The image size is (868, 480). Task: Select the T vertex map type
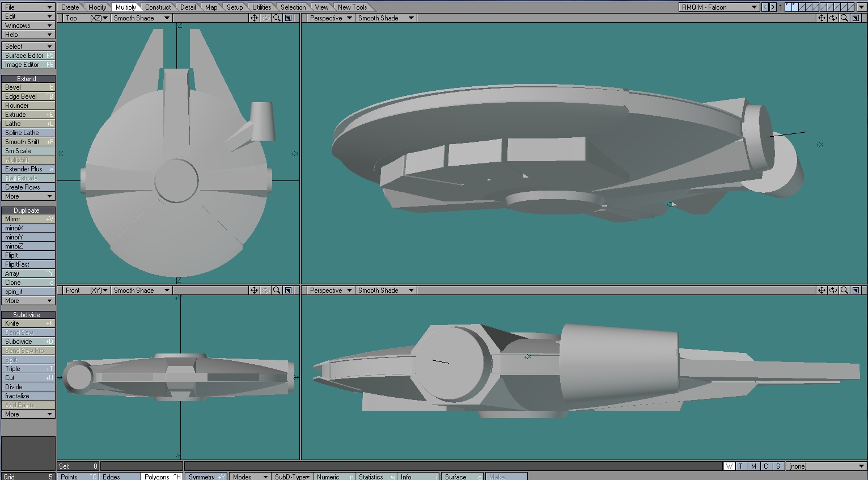coord(741,466)
